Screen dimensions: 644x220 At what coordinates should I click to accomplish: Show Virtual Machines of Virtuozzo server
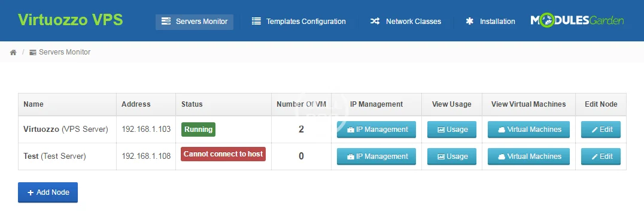pyautogui.click(x=528, y=129)
